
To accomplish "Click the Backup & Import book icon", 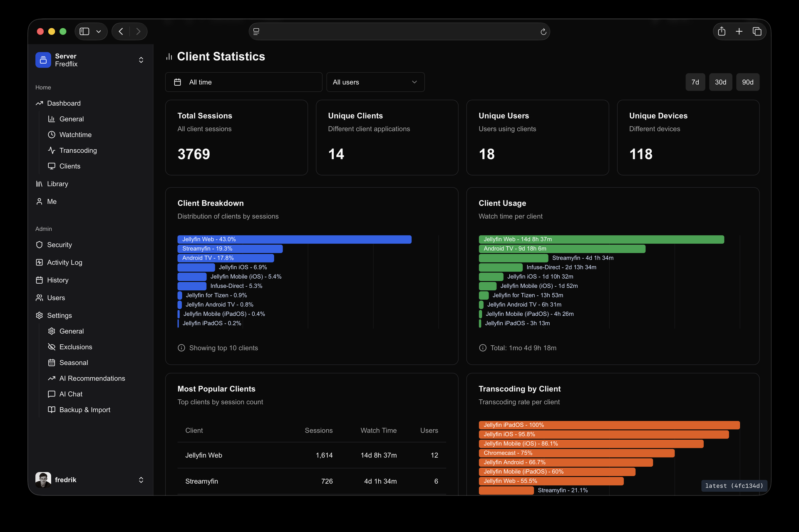I will tap(52, 410).
